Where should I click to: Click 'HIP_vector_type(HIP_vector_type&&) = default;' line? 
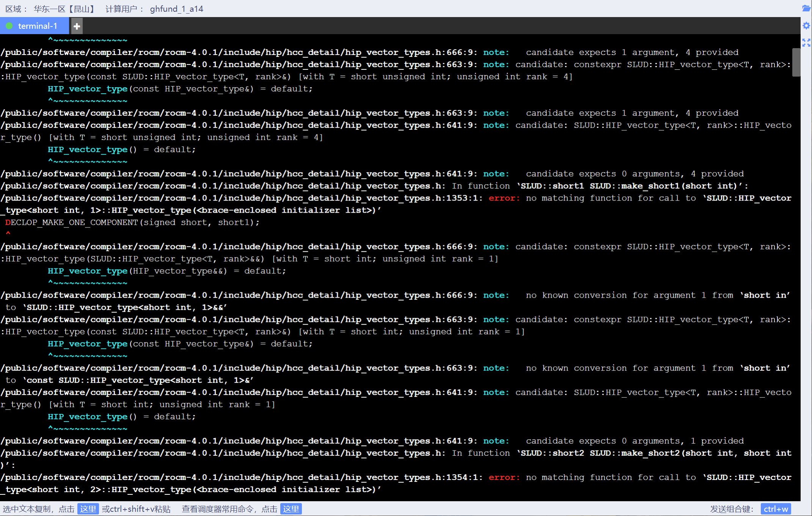click(167, 271)
